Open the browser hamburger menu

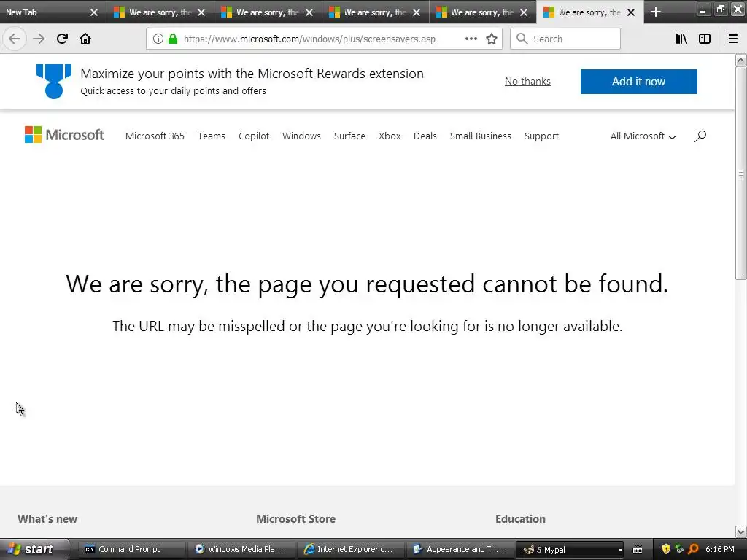(x=733, y=39)
